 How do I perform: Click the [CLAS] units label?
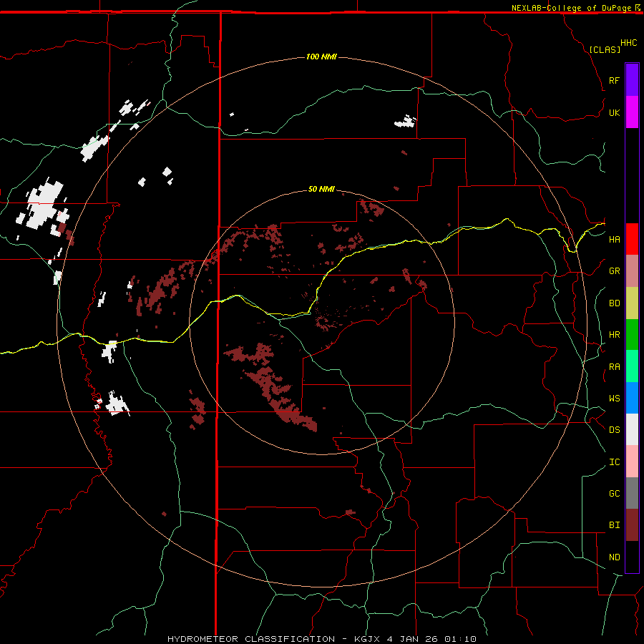pyautogui.click(x=605, y=49)
